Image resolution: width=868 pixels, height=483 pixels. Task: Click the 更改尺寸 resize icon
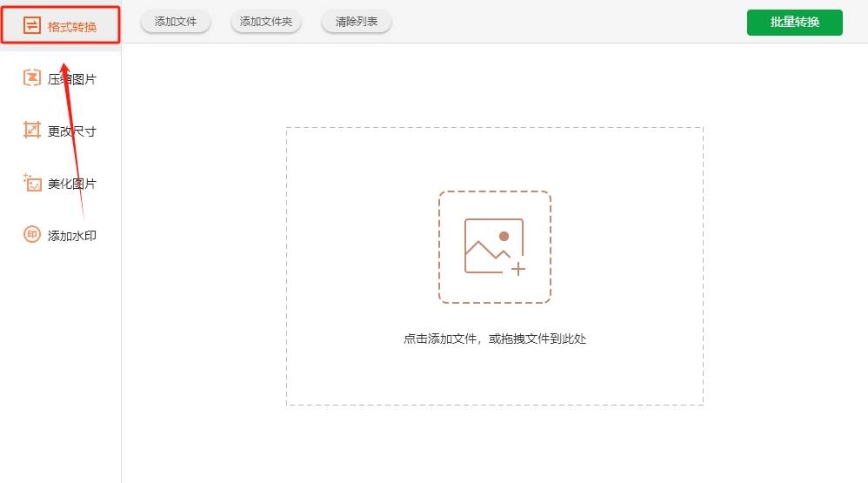(32, 131)
